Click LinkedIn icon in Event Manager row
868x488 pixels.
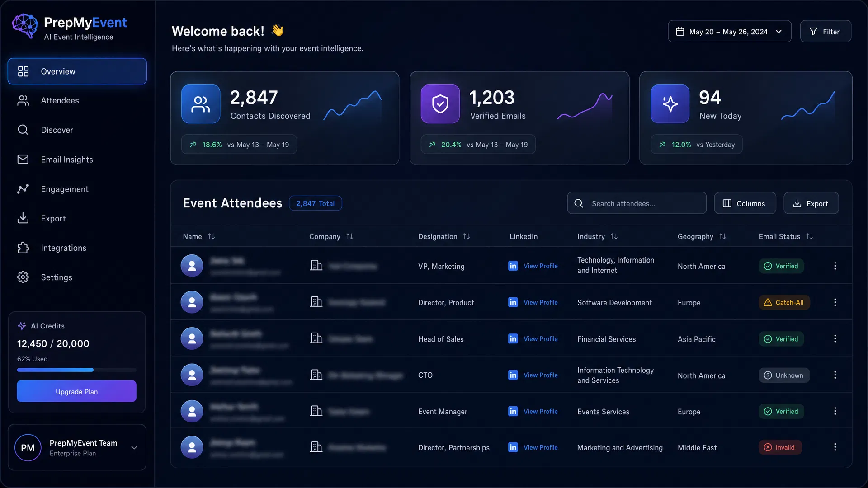click(x=513, y=411)
